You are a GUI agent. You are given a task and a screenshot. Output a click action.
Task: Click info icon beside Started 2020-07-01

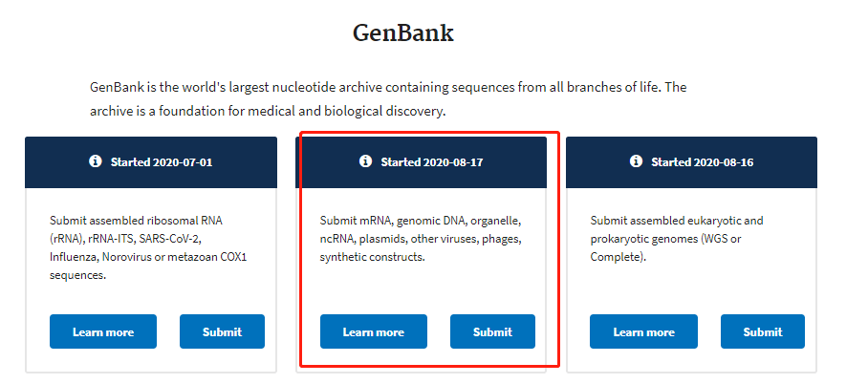coord(96,161)
